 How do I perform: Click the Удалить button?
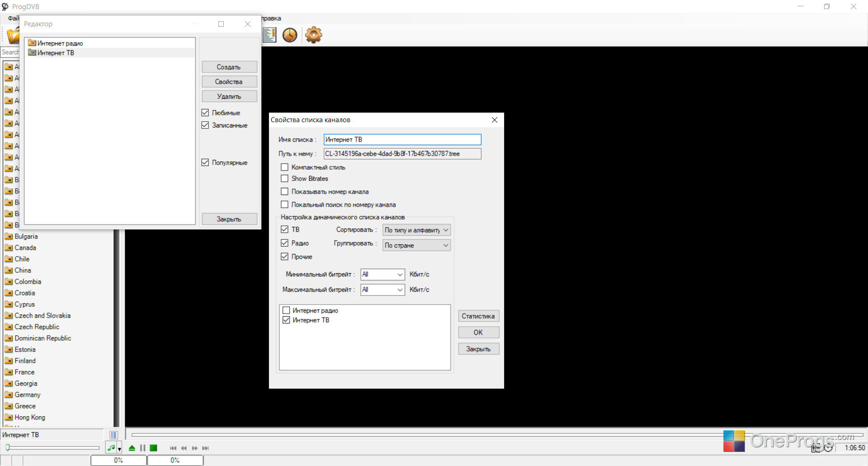click(229, 96)
